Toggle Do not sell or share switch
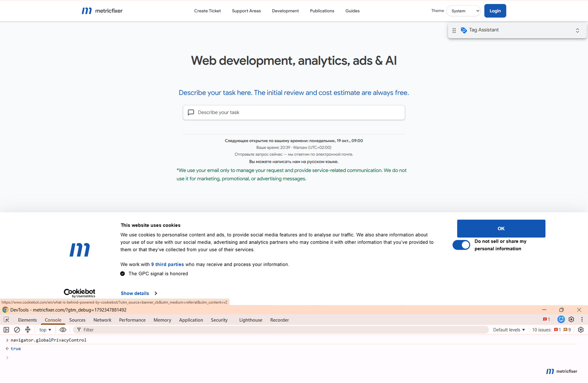 click(x=461, y=245)
